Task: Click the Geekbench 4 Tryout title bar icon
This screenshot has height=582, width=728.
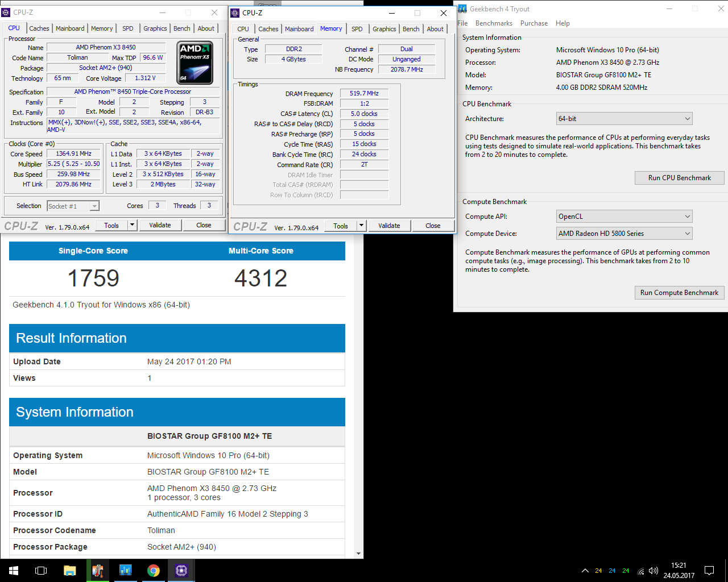Action: click(462, 9)
